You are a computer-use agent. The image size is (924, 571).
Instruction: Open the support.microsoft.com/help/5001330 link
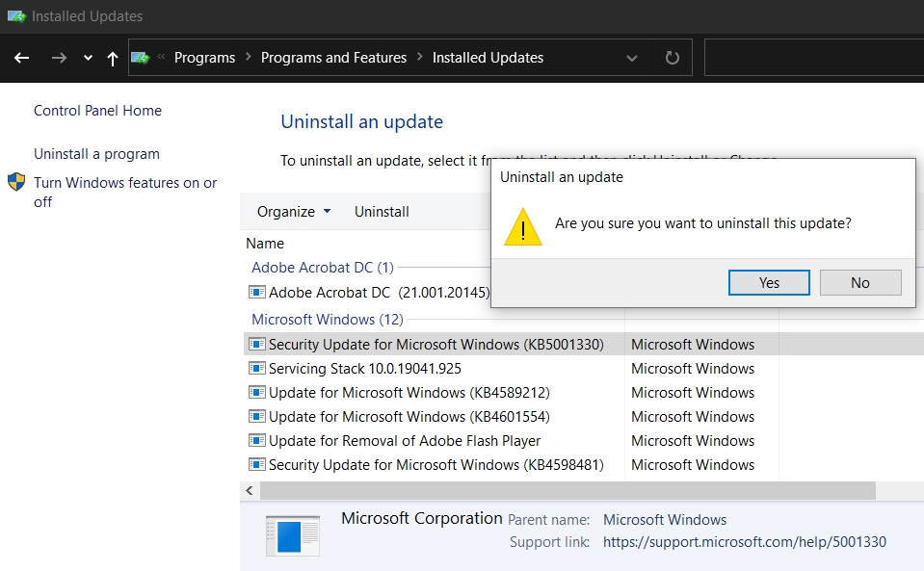[744, 542]
